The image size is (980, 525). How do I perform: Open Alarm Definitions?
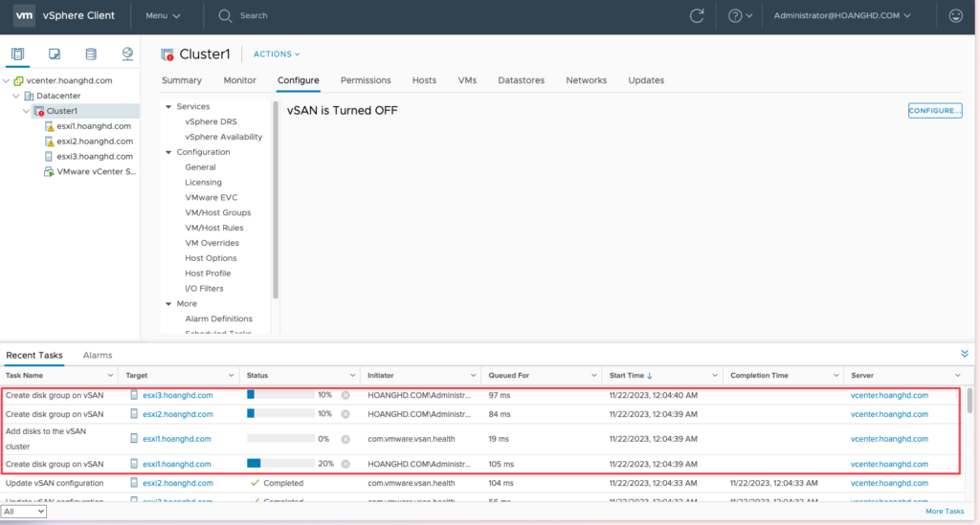click(x=219, y=319)
